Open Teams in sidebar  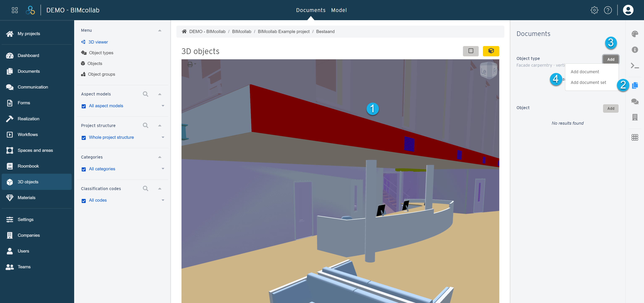tap(37, 267)
